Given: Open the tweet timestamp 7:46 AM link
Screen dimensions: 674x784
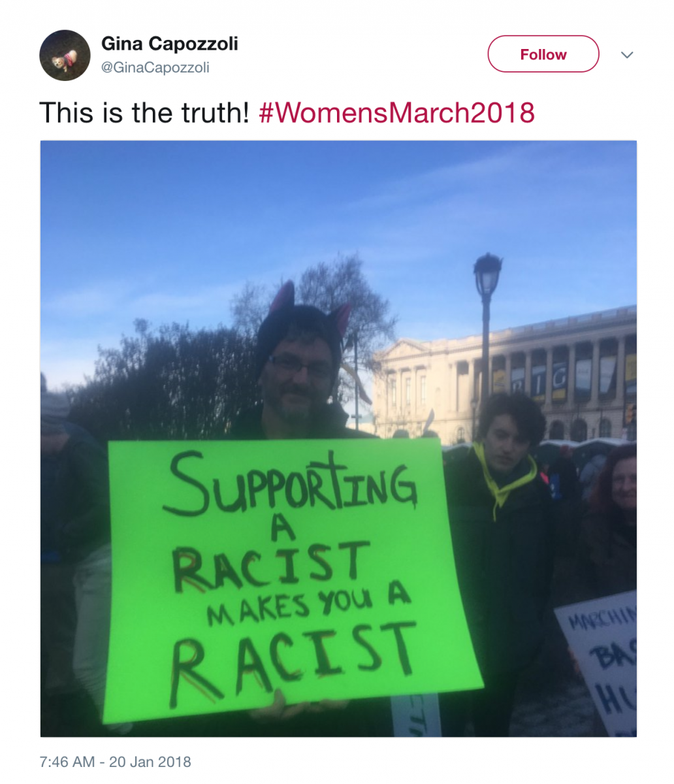Looking at the screenshot, I should click(x=115, y=762).
